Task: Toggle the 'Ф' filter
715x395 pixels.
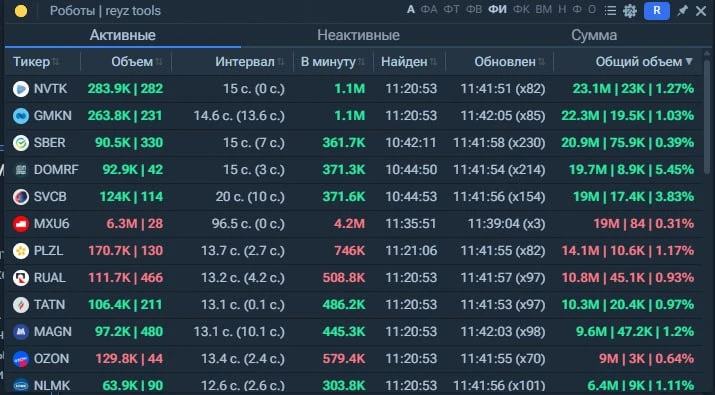Action: (x=577, y=10)
